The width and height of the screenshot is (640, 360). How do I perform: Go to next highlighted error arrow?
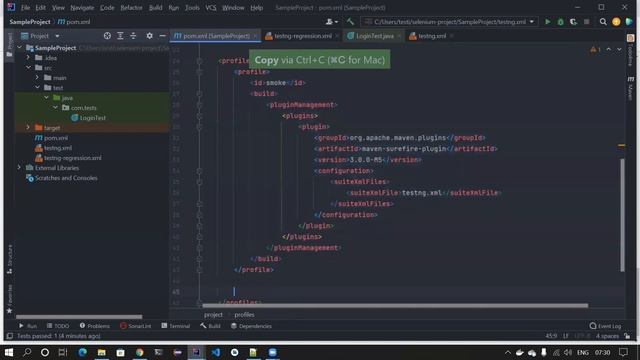click(619, 49)
